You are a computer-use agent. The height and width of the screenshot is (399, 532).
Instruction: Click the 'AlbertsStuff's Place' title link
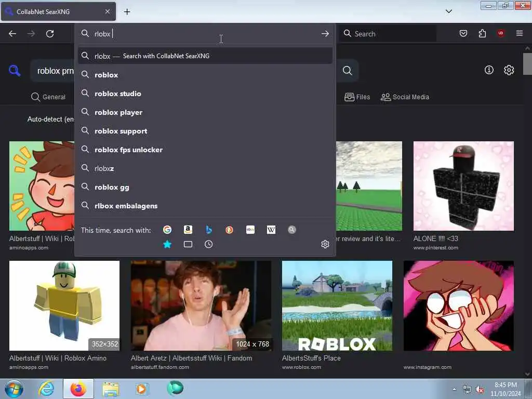coord(311,358)
